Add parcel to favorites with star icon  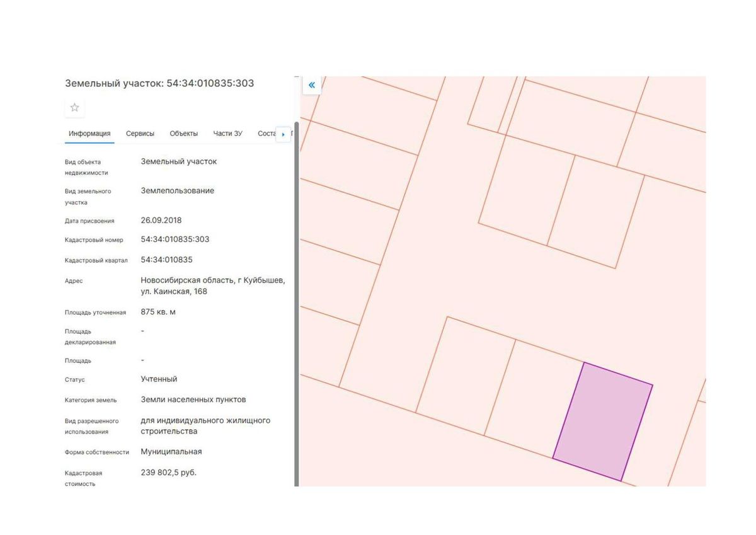tap(74, 108)
